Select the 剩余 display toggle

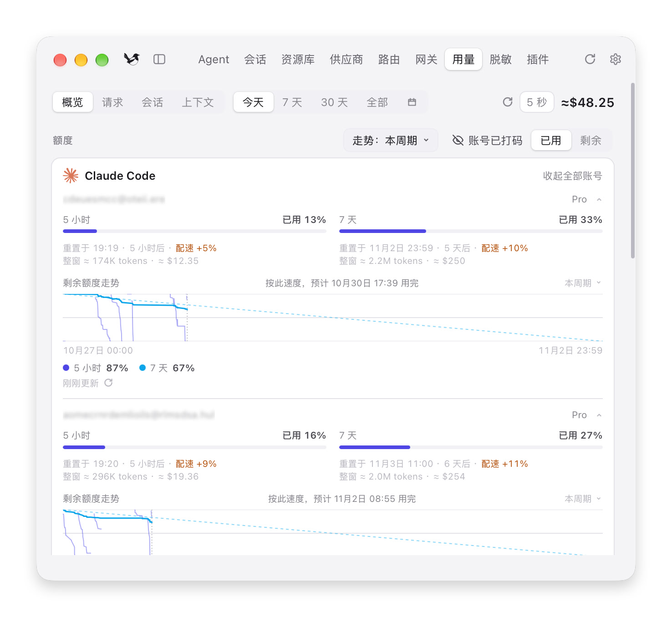pyautogui.click(x=591, y=140)
